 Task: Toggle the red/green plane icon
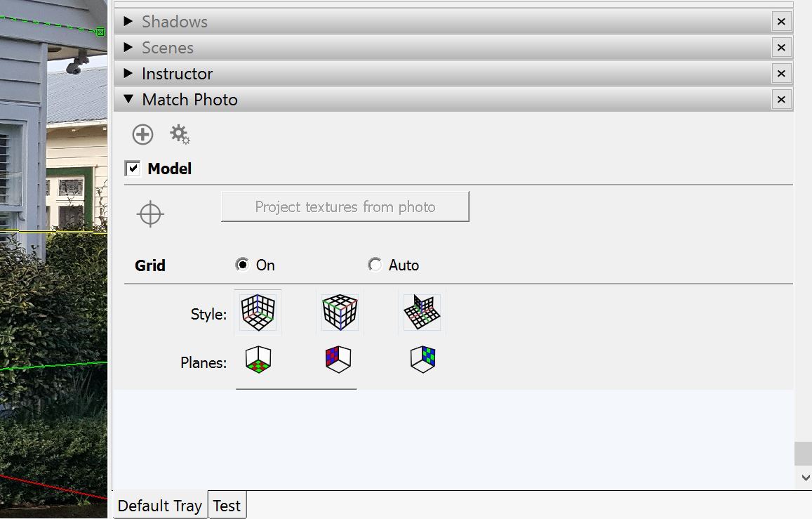coord(258,360)
